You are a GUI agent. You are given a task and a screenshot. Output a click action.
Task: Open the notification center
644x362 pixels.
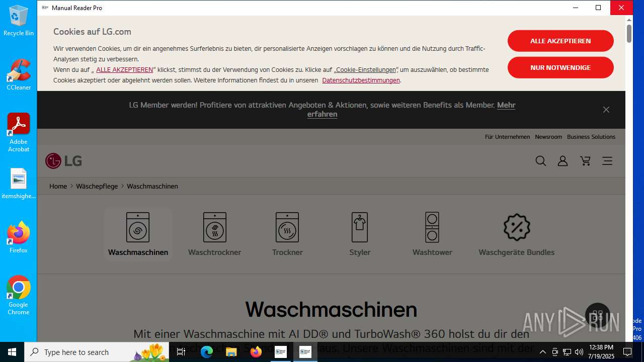pos(627,352)
